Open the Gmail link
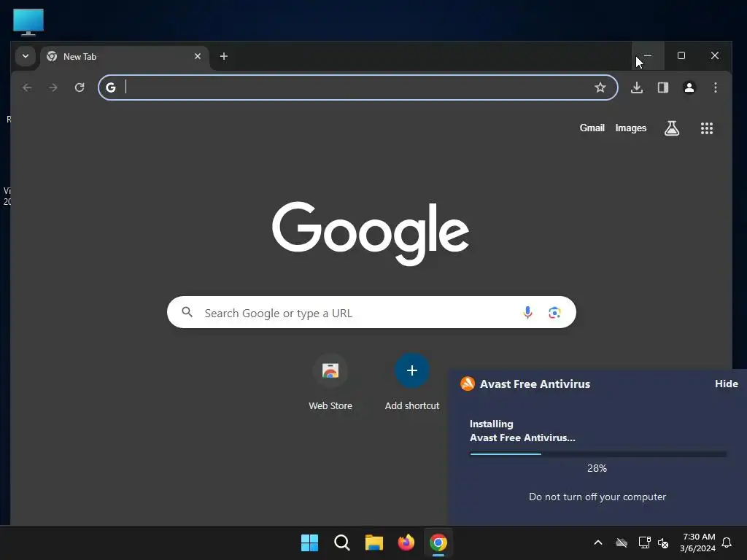The image size is (747, 560). tap(592, 128)
